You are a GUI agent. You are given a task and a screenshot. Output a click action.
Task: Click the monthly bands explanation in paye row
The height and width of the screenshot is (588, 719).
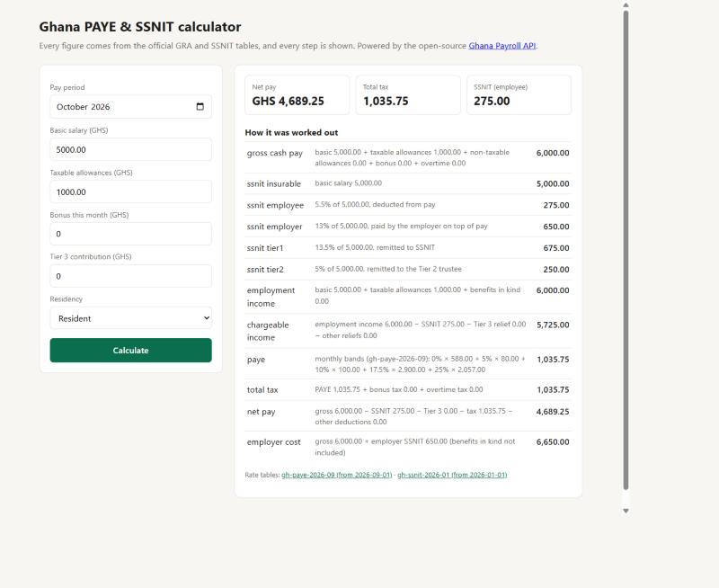click(420, 364)
